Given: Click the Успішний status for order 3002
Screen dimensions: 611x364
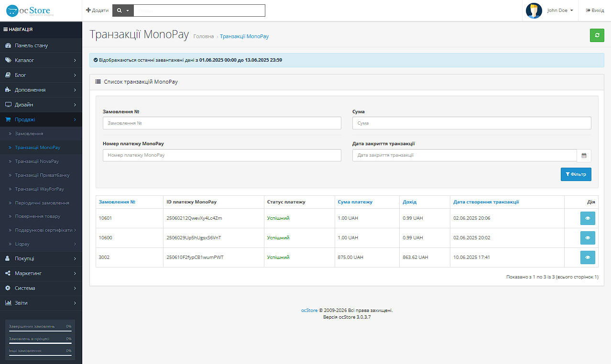Looking at the screenshot, I should pyautogui.click(x=278, y=257).
